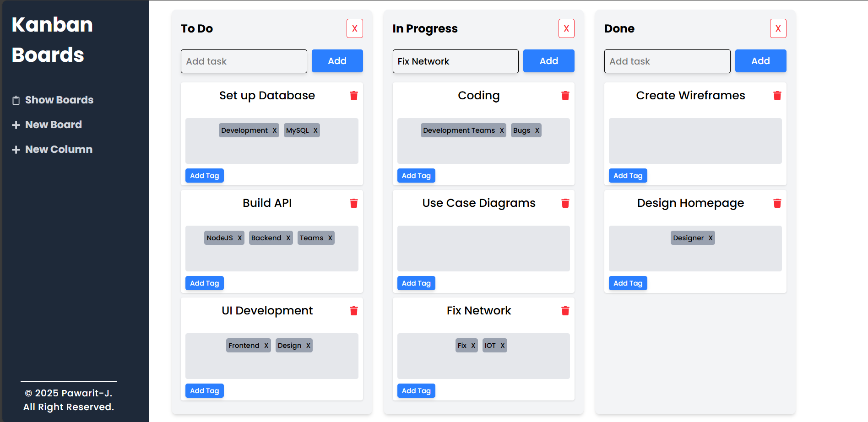Select New Column in the sidebar
The height and width of the screenshot is (422, 868).
pos(59,149)
